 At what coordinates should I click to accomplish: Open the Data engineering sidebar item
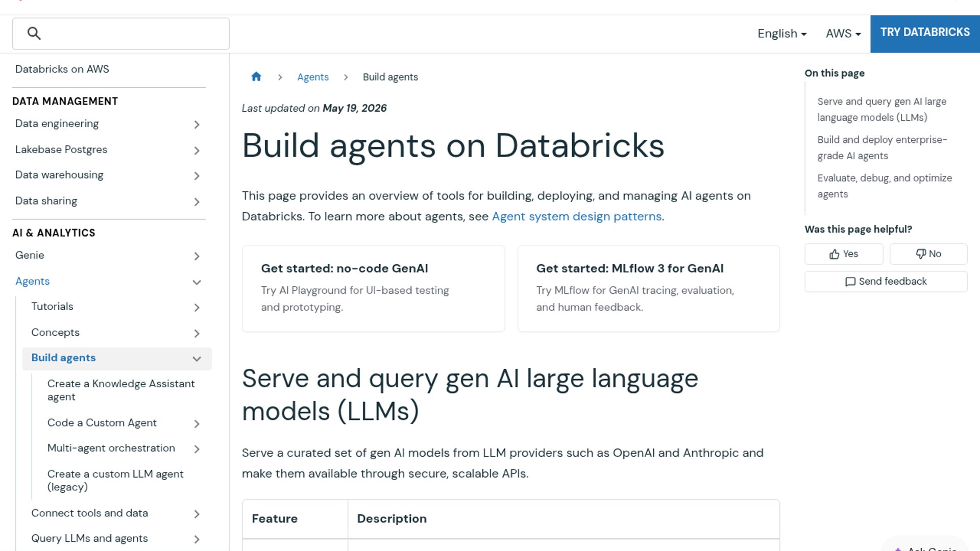57,124
